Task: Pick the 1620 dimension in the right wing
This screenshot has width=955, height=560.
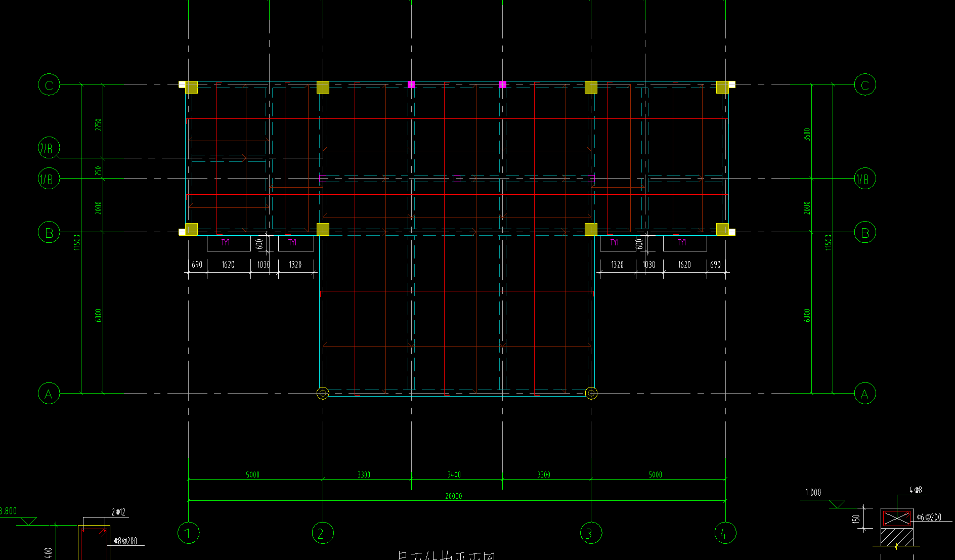Action: [x=684, y=265]
